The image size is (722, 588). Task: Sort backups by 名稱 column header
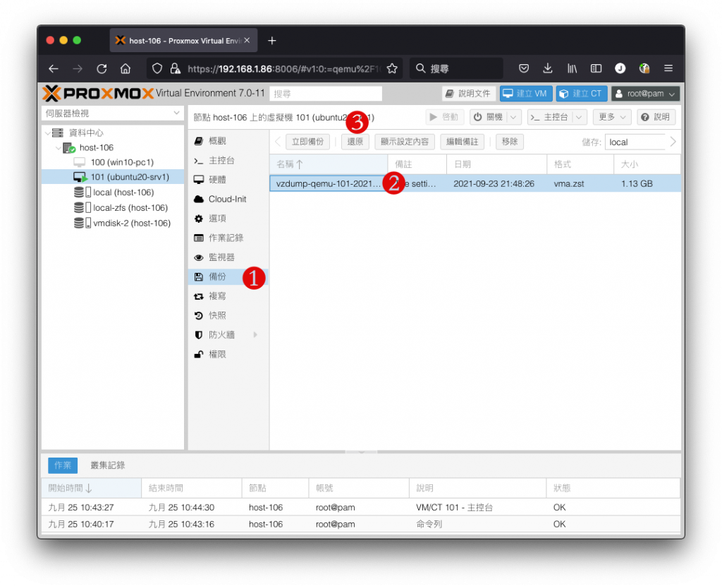click(x=329, y=164)
